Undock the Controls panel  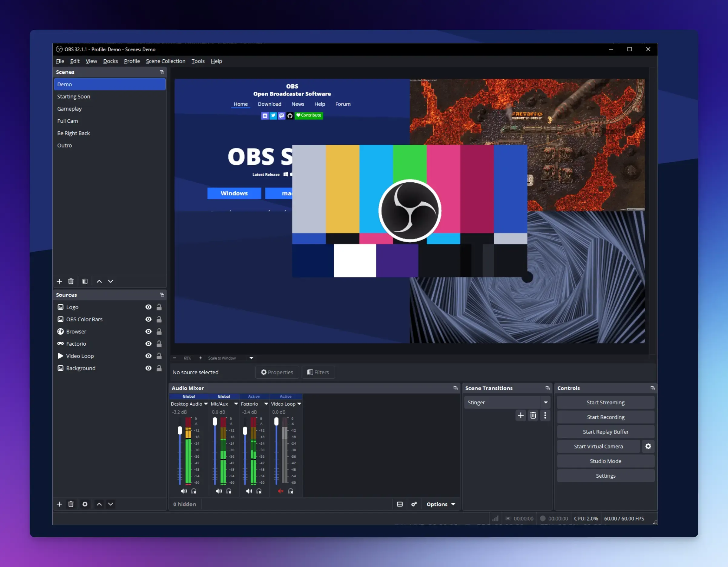(x=653, y=388)
